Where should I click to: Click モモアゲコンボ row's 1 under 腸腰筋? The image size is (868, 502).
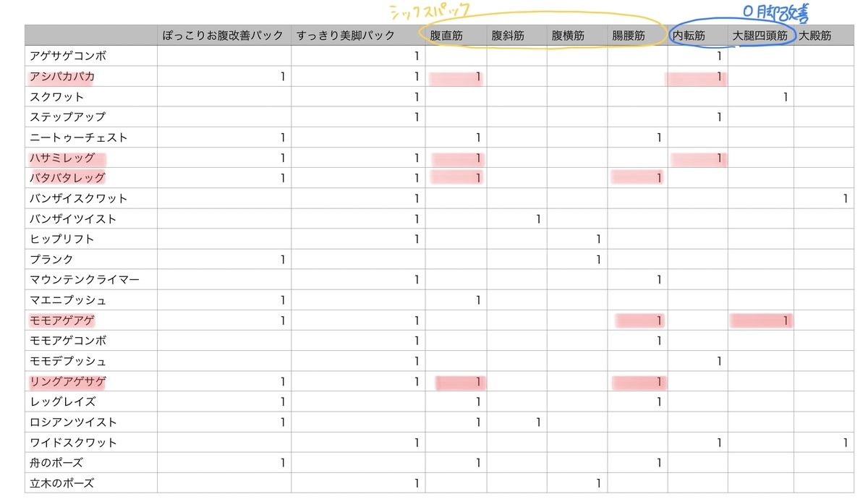(x=659, y=340)
